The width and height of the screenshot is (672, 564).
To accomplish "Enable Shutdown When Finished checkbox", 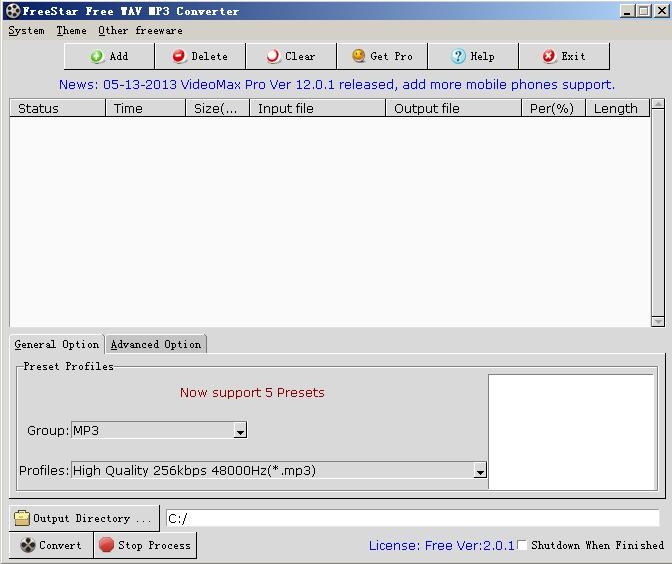I will click(x=522, y=545).
